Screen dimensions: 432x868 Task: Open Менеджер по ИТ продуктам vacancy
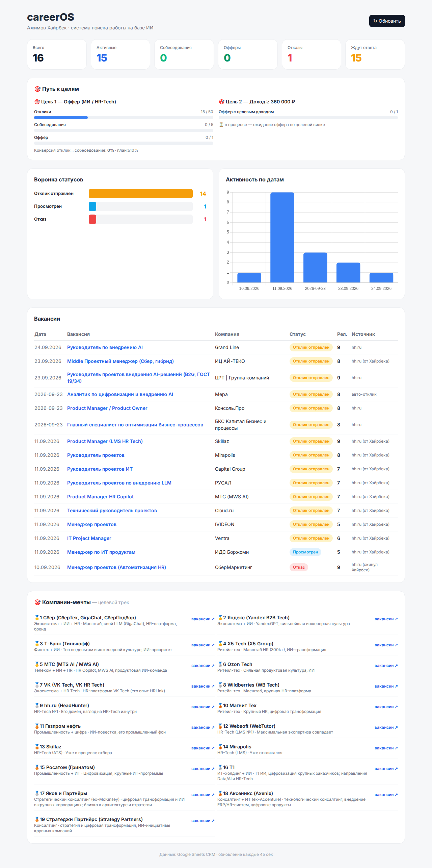pyautogui.click(x=101, y=552)
